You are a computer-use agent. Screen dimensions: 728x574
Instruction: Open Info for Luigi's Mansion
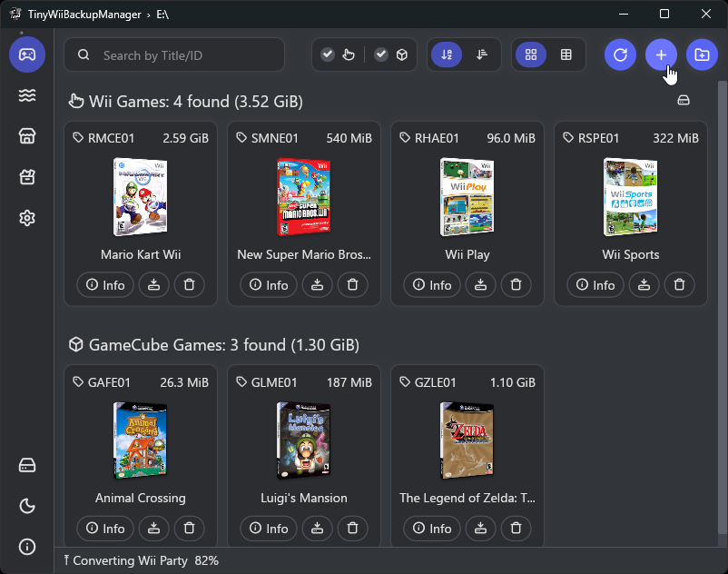[x=268, y=529]
